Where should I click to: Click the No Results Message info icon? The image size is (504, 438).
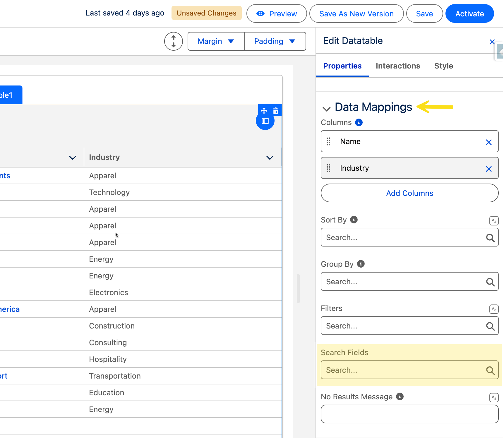[x=400, y=396]
